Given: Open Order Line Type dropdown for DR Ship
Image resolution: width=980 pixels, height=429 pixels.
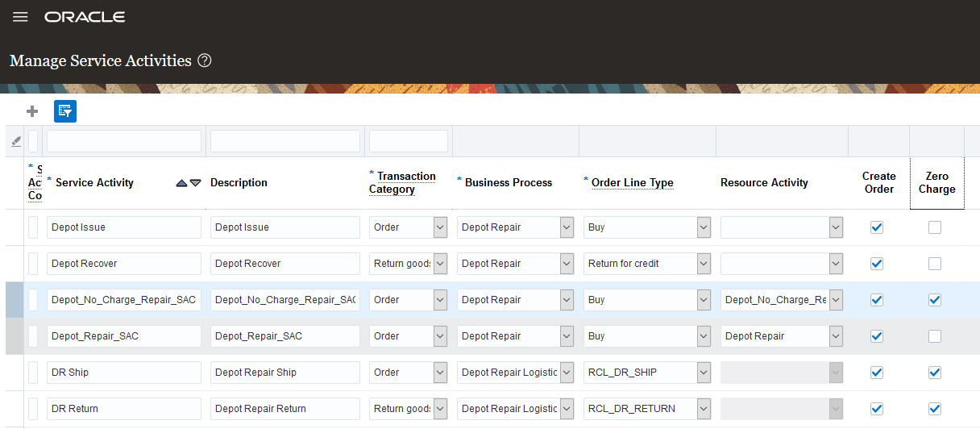Looking at the screenshot, I should click(704, 373).
